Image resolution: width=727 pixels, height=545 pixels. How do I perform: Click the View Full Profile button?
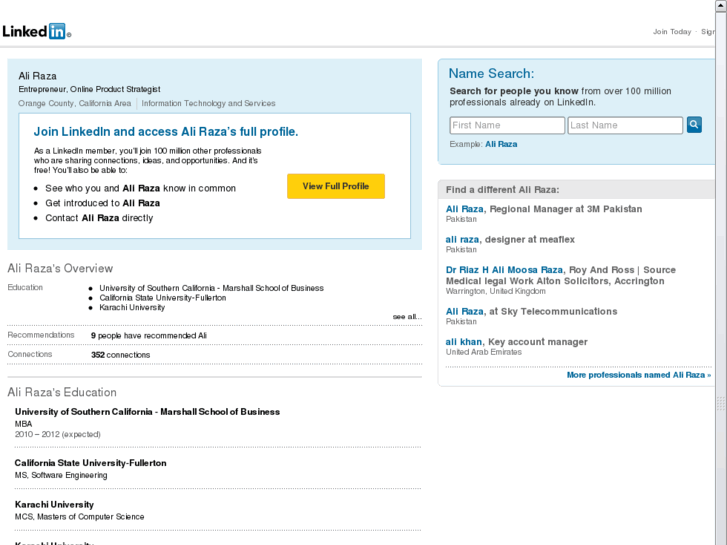(x=336, y=186)
